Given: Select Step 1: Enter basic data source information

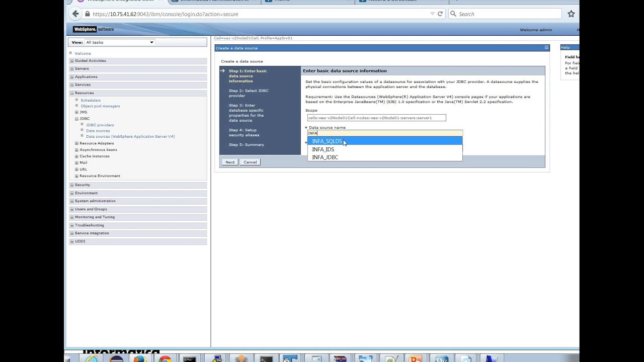Looking at the screenshot, I should coord(248,76).
